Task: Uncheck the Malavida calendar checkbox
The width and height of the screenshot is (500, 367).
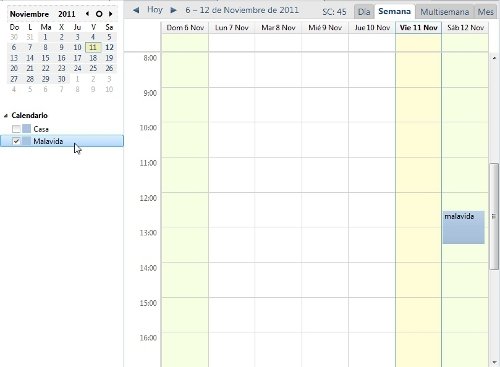Action: [x=16, y=141]
